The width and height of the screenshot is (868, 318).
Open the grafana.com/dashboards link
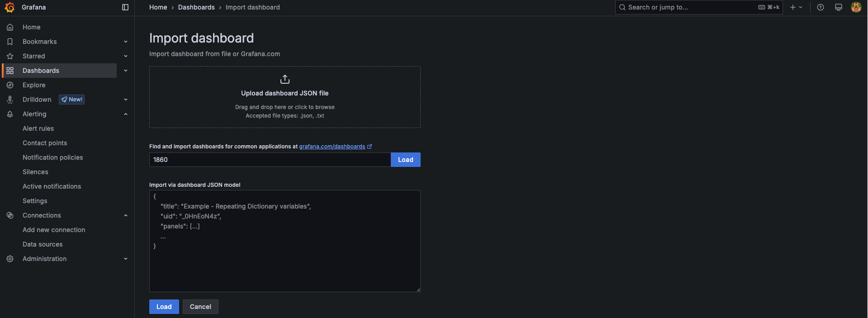332,147
